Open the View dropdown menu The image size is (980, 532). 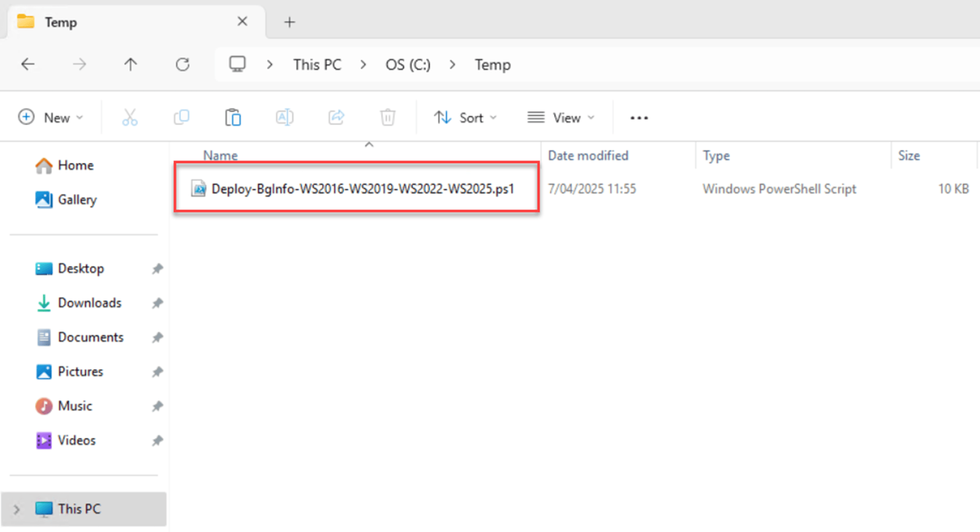pyautogui.click(x=561, y=117)
